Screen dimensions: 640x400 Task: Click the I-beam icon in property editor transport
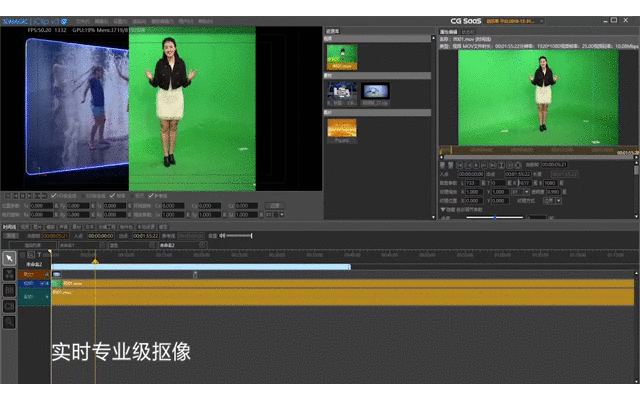[501, 165]
